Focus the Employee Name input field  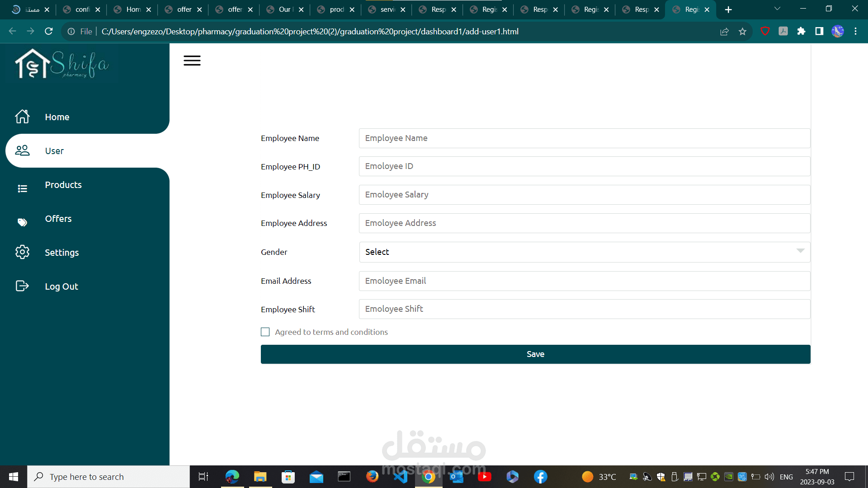(x=584, y=138)
